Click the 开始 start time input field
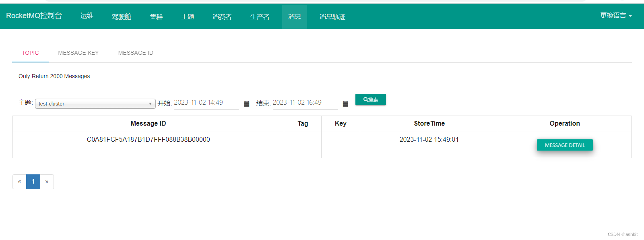 coord(206,103)
